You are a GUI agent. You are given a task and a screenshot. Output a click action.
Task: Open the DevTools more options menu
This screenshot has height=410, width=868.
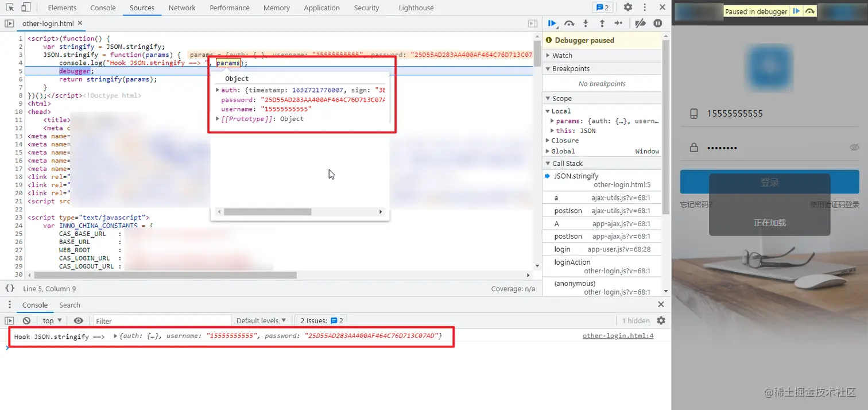645,7
